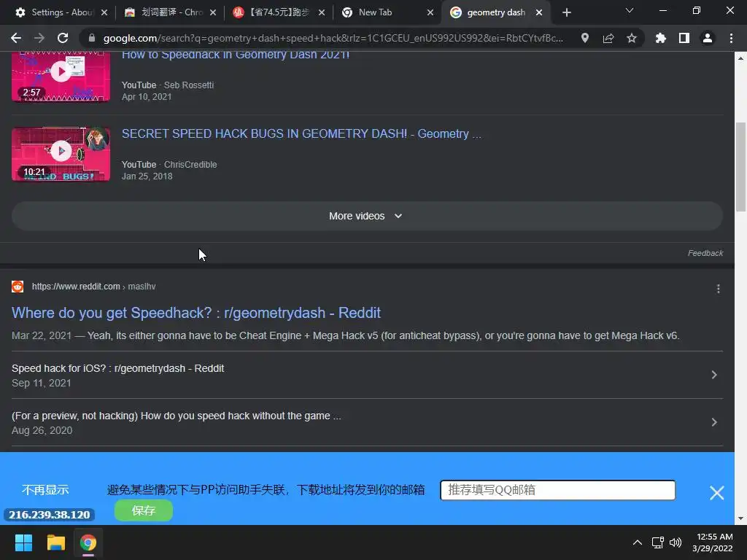Viewport: 747px width, 560px height.
Task: Close the Settings - About tab
Action: pyautogui.click(x=104, y=12)
